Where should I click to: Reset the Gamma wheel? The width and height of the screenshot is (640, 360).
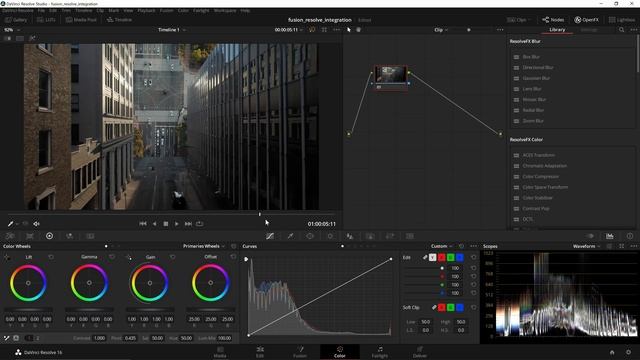[112, 257]
